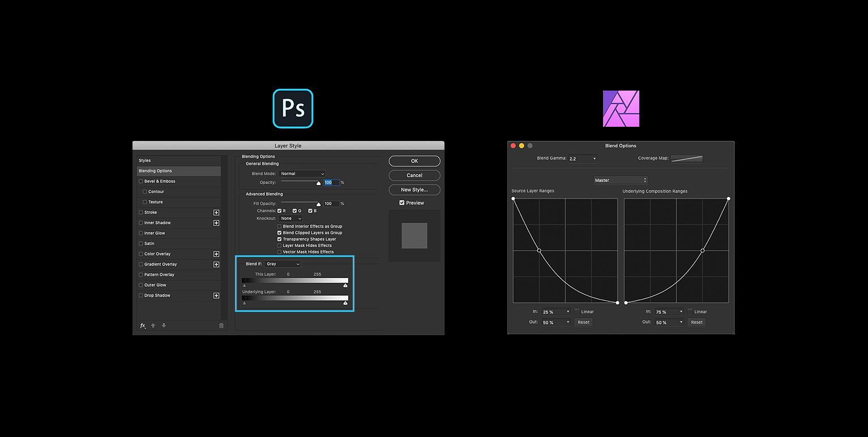Click the fx add-style icon in Layer Style

(x=143, y=325)
